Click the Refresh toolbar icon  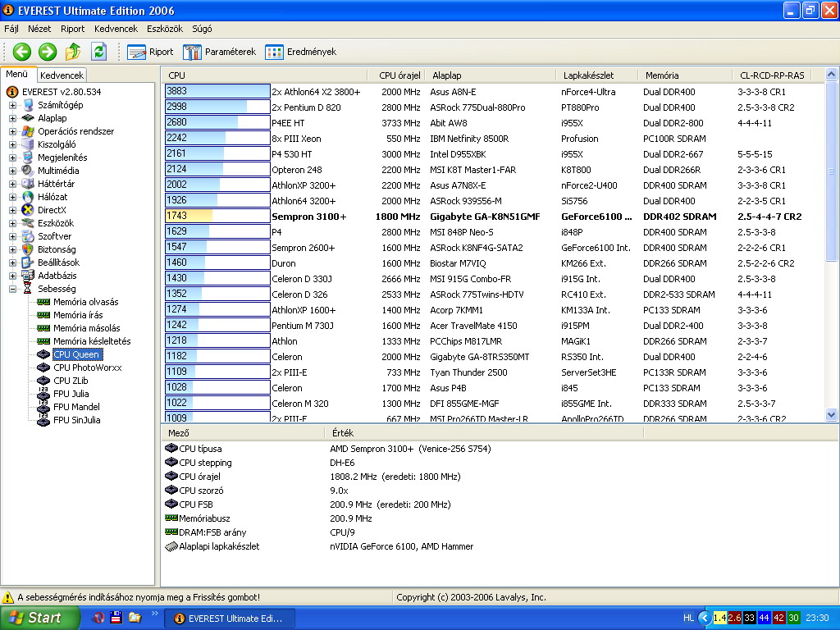pyautogui.click(x=98, y=52)
